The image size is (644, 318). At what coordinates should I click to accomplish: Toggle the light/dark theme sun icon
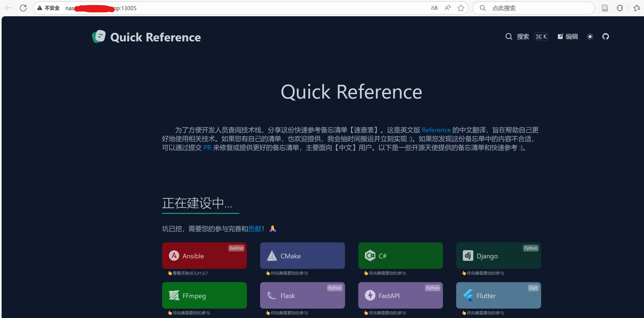point(590,36)
